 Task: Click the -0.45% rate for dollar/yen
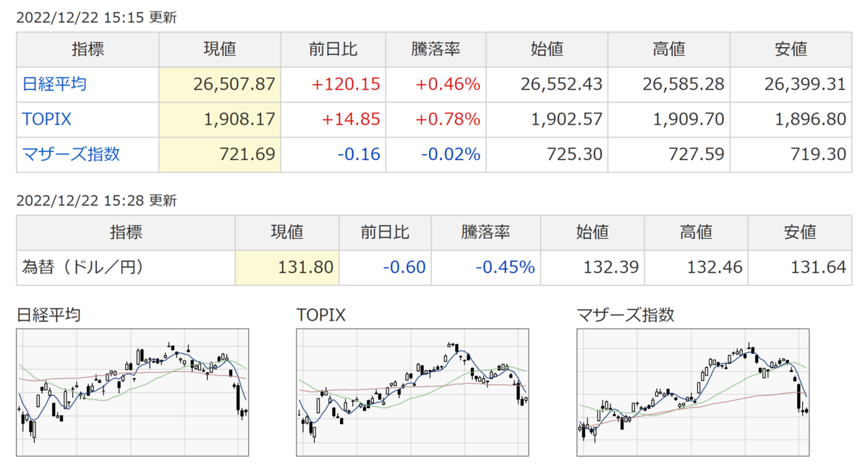505,268
